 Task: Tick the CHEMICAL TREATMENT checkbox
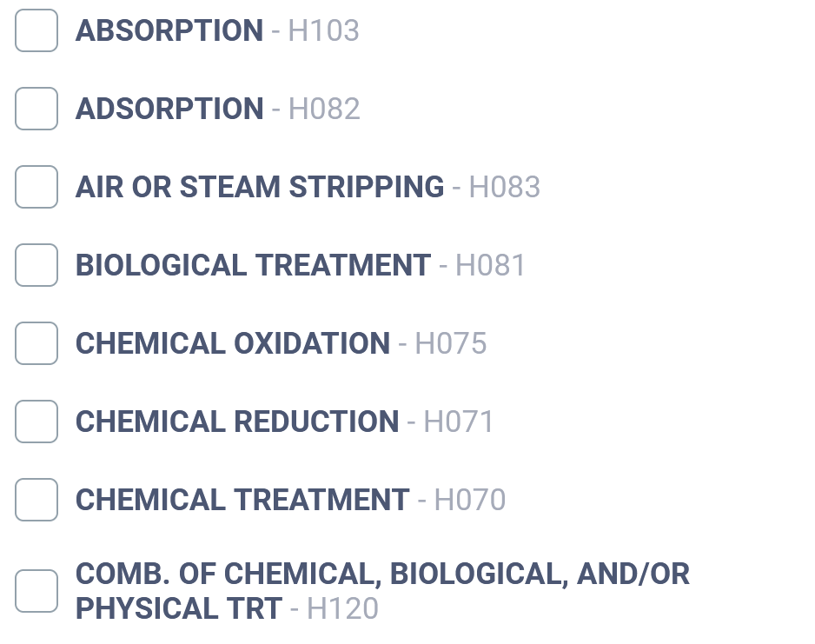(36, 500)
